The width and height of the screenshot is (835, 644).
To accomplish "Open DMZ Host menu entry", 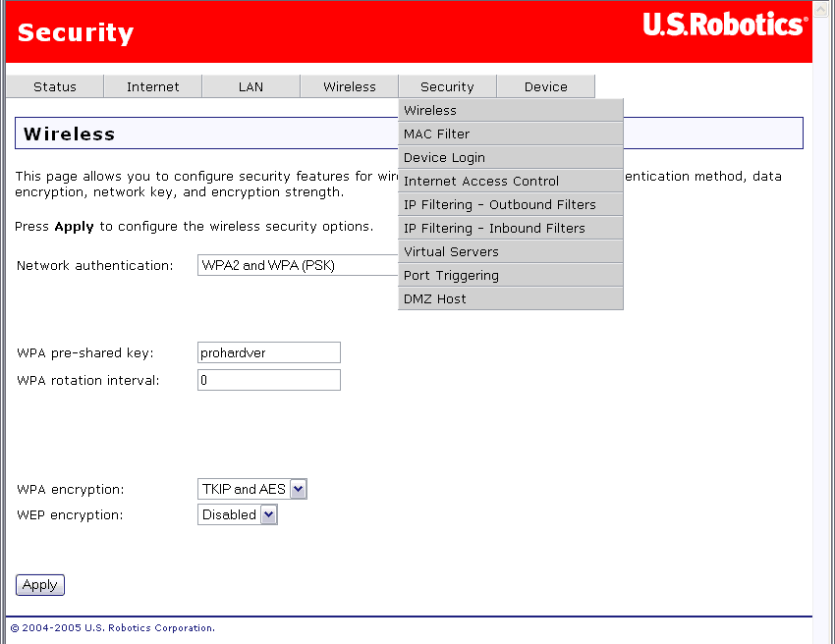I will tap(511, 298).
